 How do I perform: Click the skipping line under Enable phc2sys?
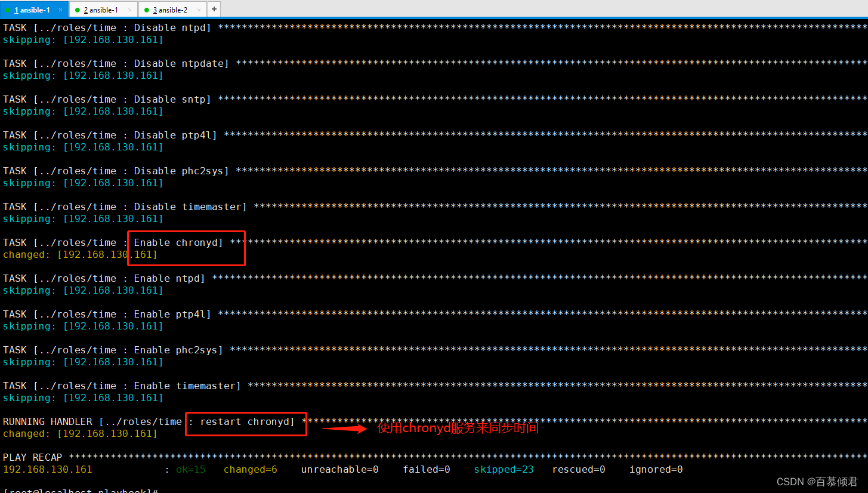[x=83, y=362]
